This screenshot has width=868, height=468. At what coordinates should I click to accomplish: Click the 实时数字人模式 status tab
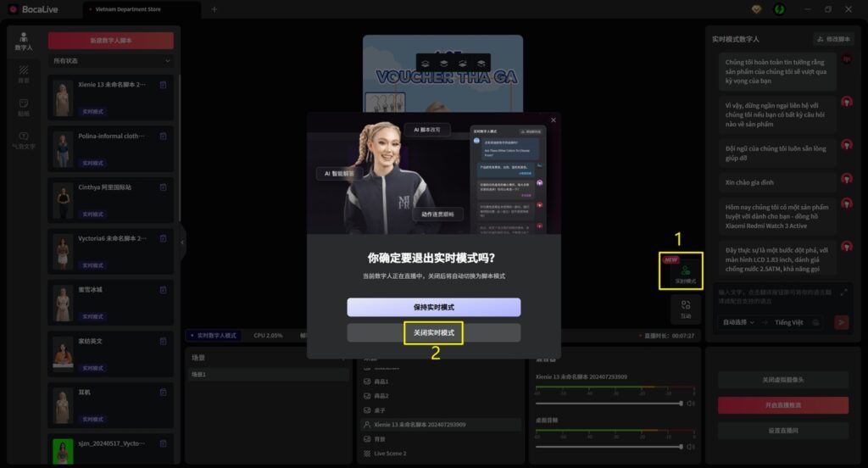(x=214, y=336)
